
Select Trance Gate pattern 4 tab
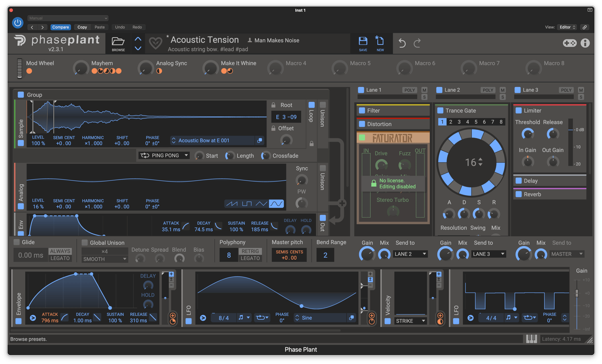pyautogui.click(x=468, y=122)
